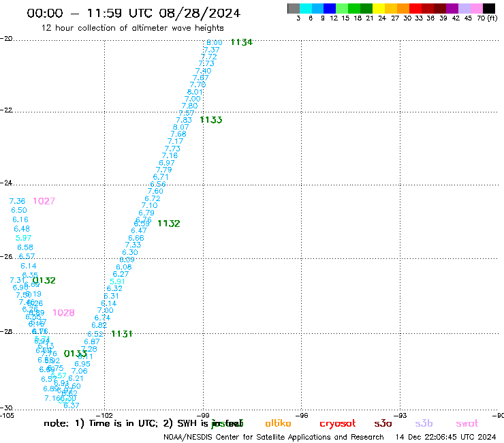Click the '14 Dec 22:06:45 UTC 2024' timestamp
The height and width of the screenshot is (443, 504).
[446, 438]
